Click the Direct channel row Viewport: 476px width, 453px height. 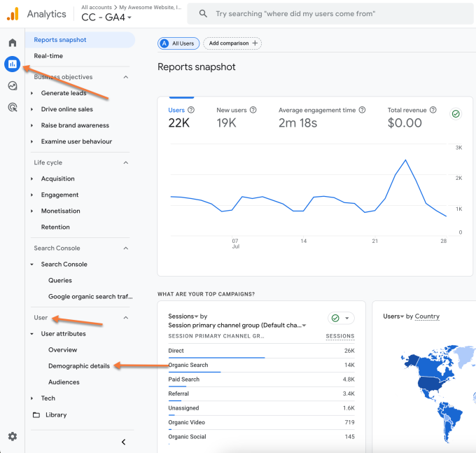click(261, 351)
